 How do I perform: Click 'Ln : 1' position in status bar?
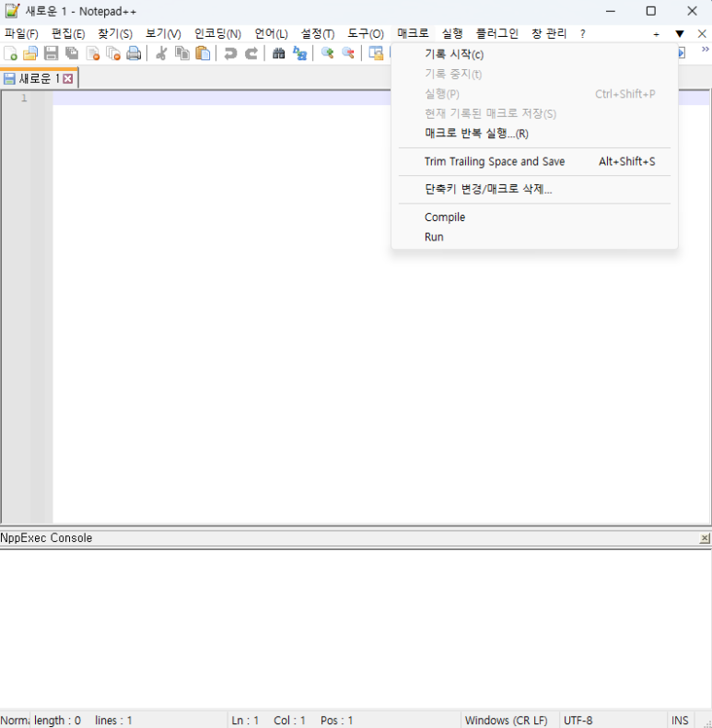pyautogui.click(x=245, y=720)
